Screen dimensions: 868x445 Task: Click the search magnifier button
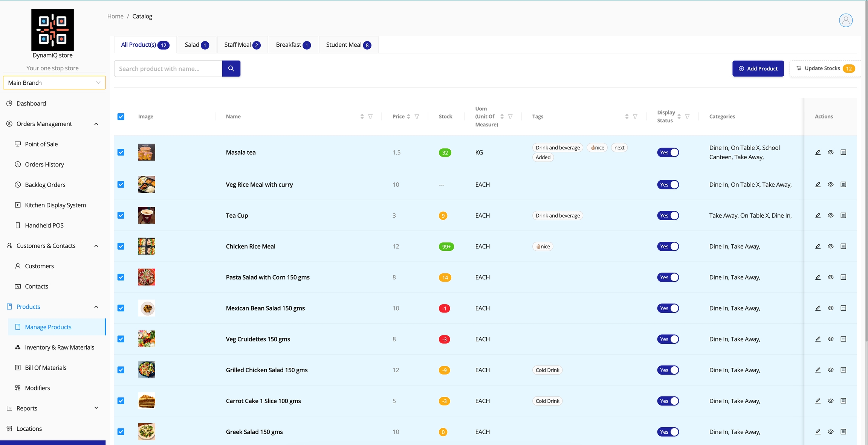[x=231, y=69]
